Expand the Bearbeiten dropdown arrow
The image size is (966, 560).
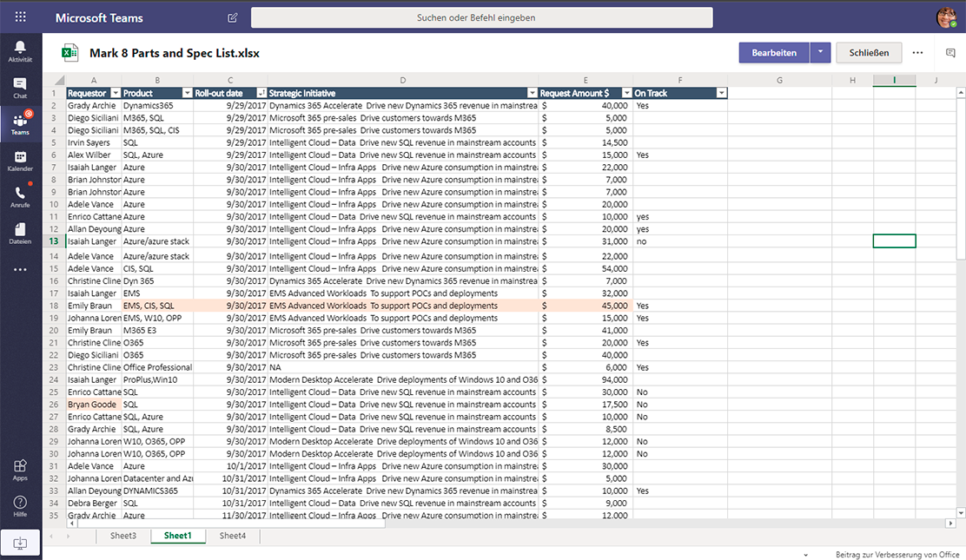(x=821, y=52)
